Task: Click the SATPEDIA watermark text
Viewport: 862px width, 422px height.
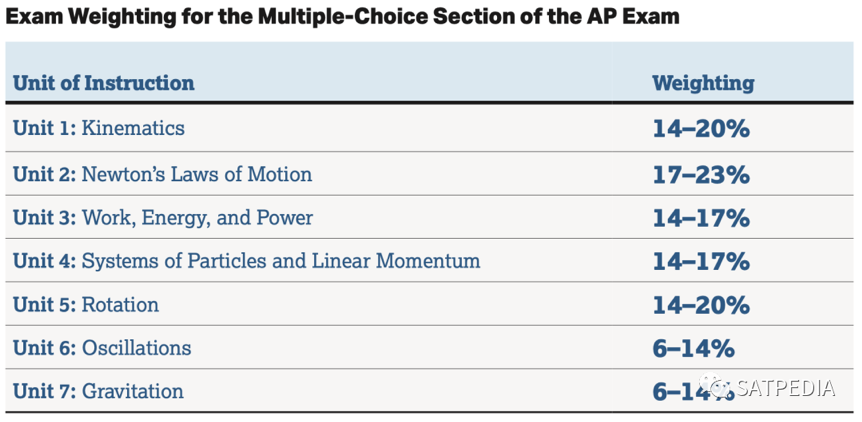Action: 786,388
